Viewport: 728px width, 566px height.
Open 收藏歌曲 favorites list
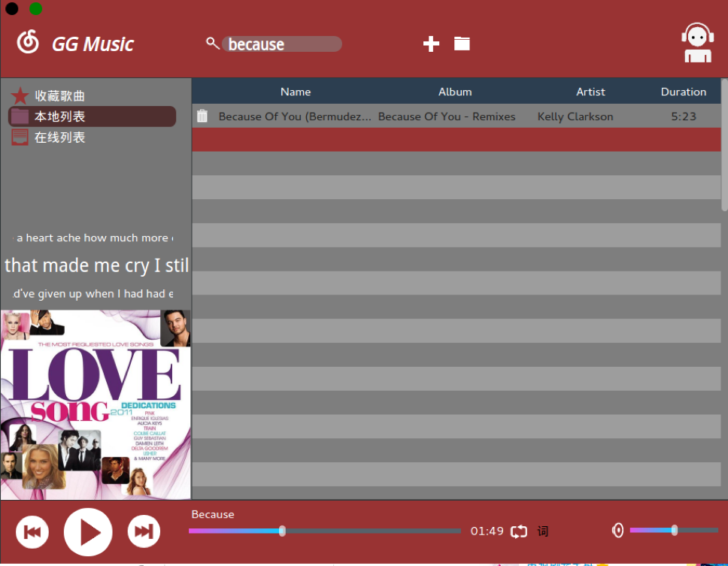(59, 96)
